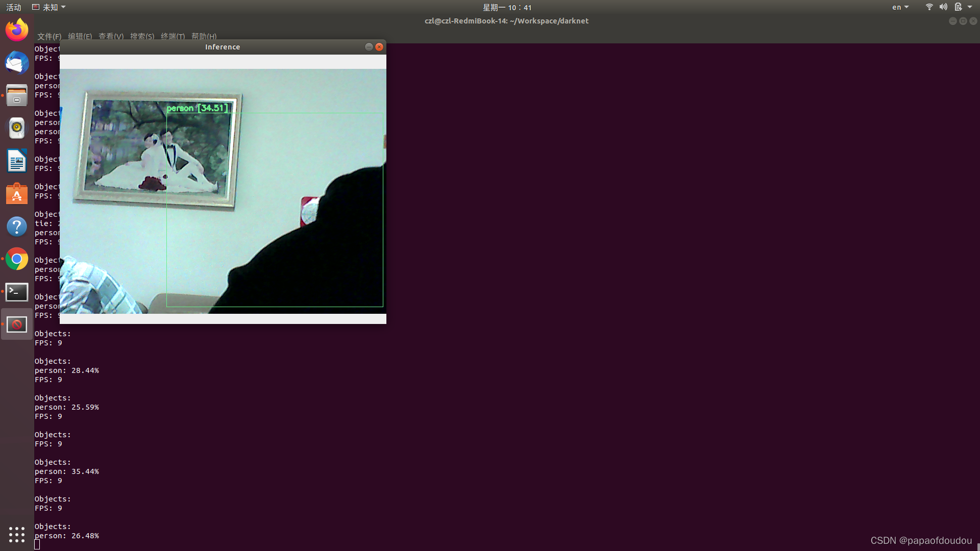Open Ubuntu Software store icon

(17, 194)
